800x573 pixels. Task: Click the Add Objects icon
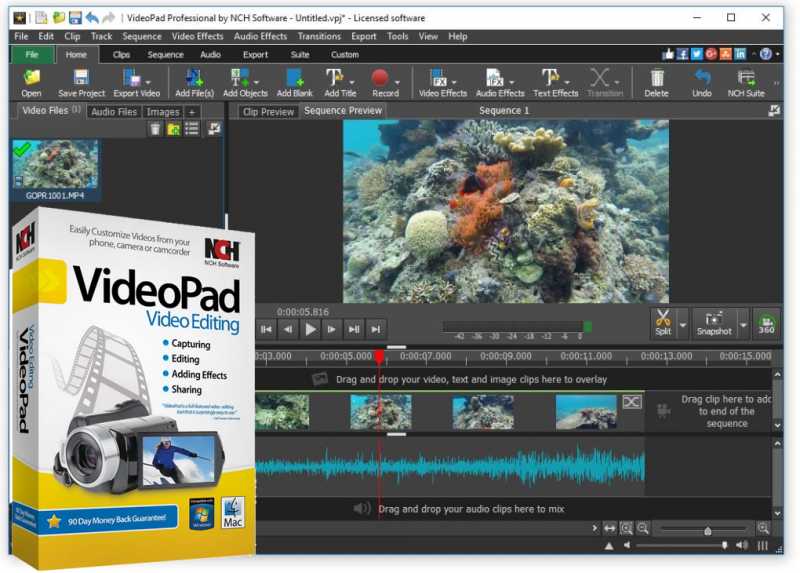click(240, 83)
